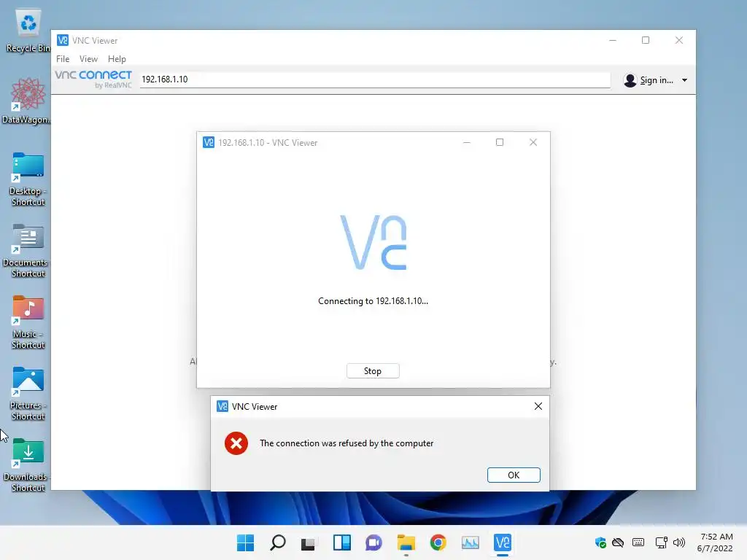Open the View menu in VNC Viewer
747x560 pixels.
pyautogui.click(x=88, y=58)
